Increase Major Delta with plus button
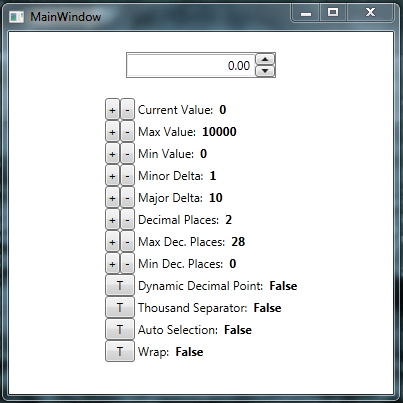403x403 pixels. [x=112, y=197]
